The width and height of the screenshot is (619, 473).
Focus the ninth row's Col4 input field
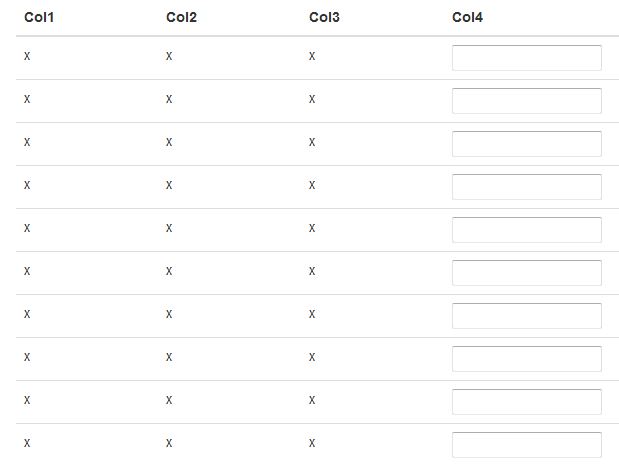pos(526,402)
